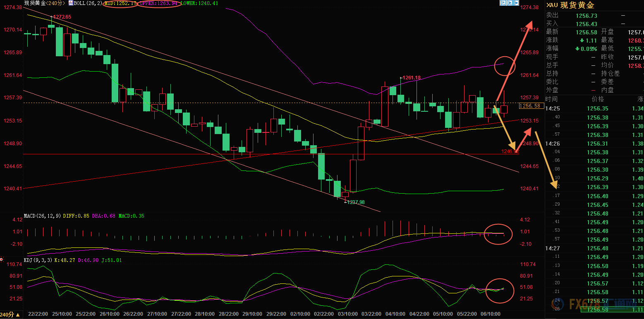The width and height of the screenshot is (644, 319).
Task: Click the 卖出 price 1256.73
Action: (587, 16)
